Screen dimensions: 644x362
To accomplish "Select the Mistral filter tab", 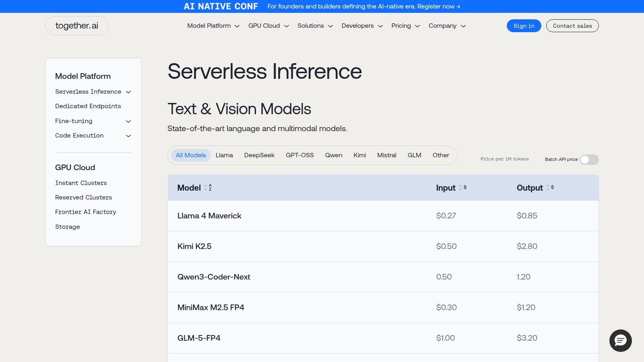I will point(386,155).
